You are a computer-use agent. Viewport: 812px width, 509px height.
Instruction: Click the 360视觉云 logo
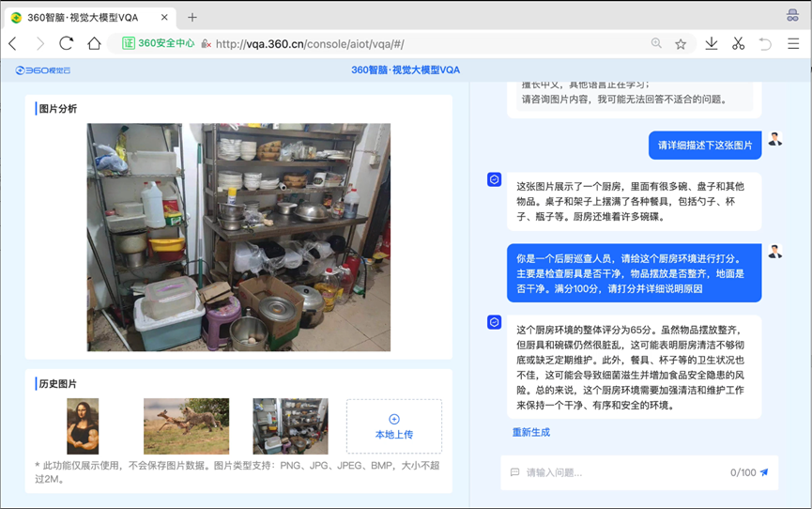click(43, 70)
